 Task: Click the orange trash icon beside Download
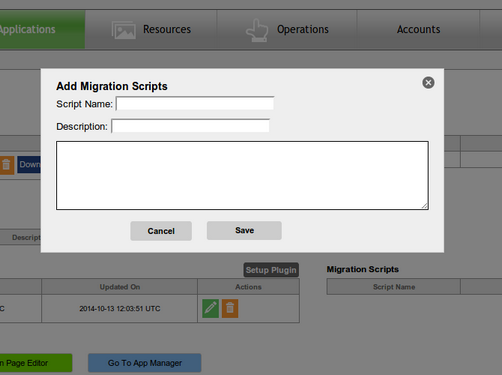7,165
